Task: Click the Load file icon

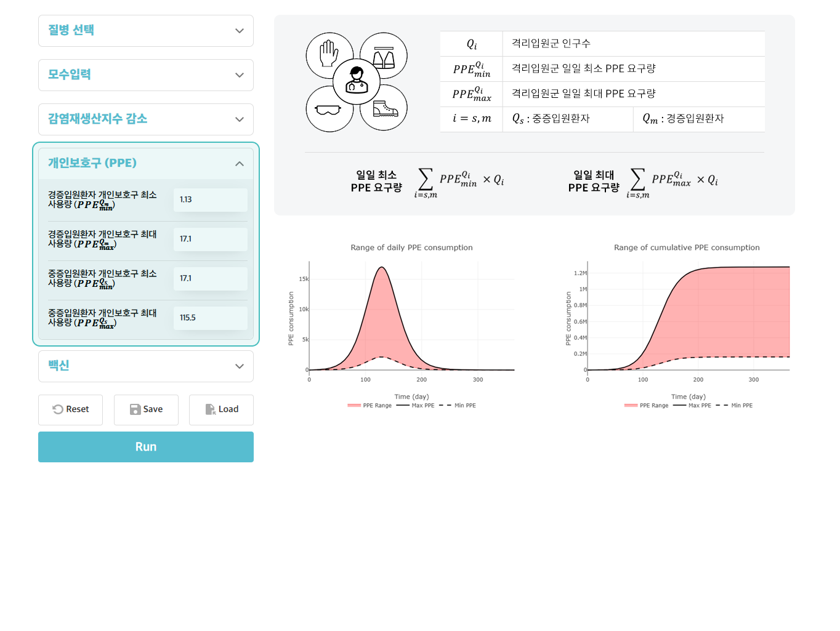Action: pyautogui.click(x=210, y=409)
